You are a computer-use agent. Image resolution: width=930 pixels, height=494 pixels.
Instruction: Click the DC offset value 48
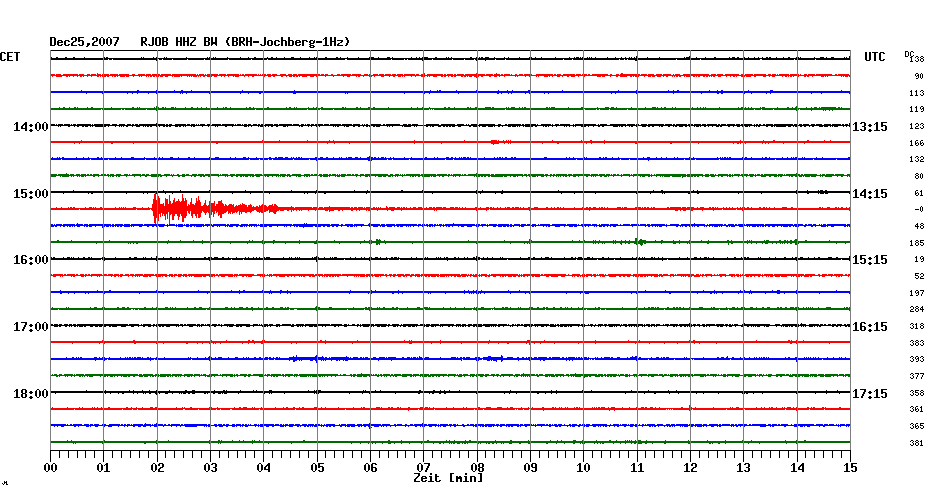919,227
